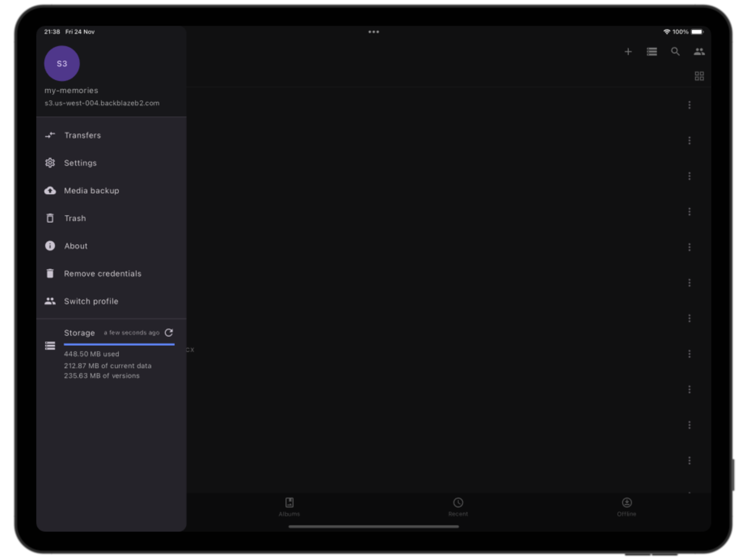Open the About page

point(112,246)
